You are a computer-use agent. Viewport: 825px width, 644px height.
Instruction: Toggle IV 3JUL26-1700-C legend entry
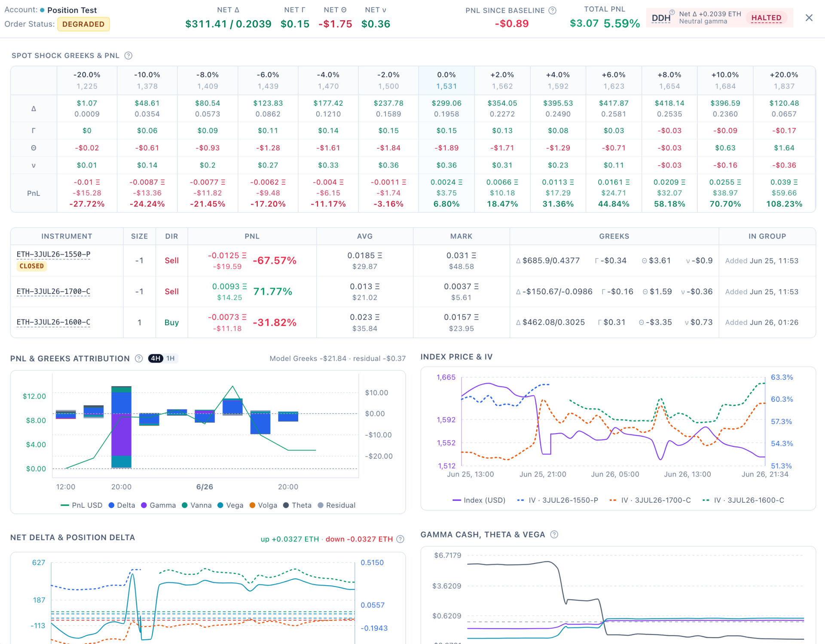coord(650,500)
